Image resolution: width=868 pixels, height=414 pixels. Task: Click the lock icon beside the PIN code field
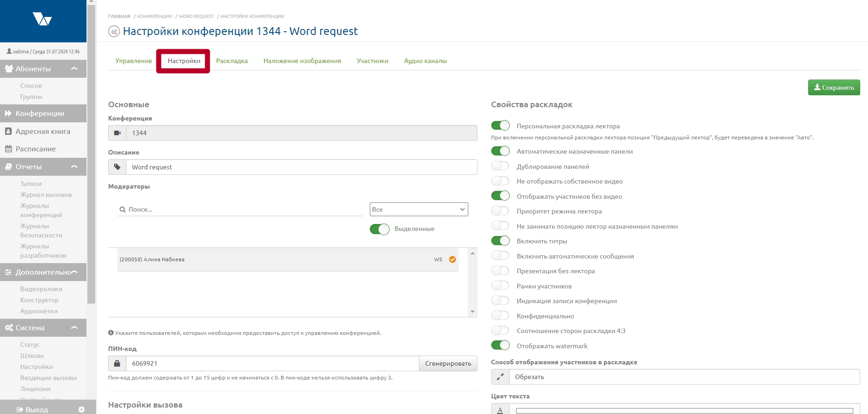[117, 363]
